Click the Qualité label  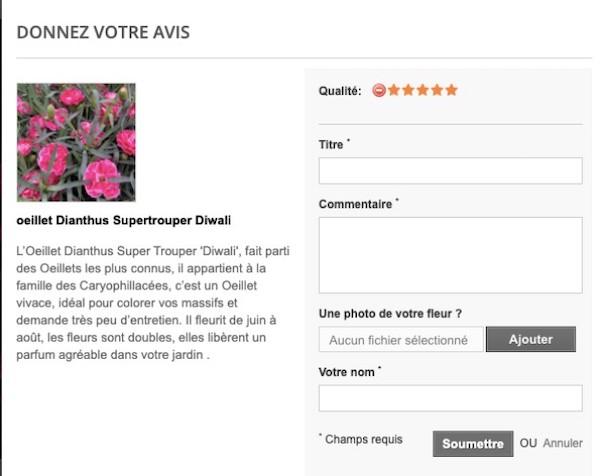tap(340, 91)
